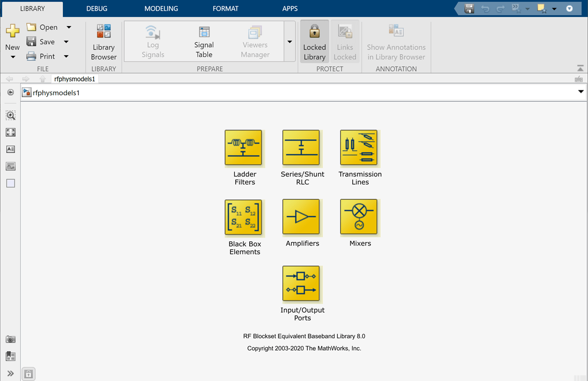This screenshot has width=588, height=381.
Task: Open the MODELING tab
Action: (x=161, y=8)
